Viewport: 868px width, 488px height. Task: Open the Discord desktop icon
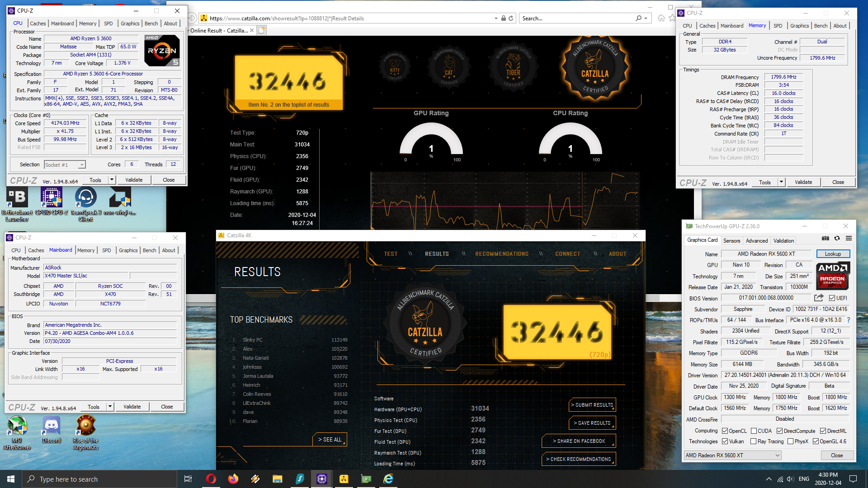click(52, 430)
